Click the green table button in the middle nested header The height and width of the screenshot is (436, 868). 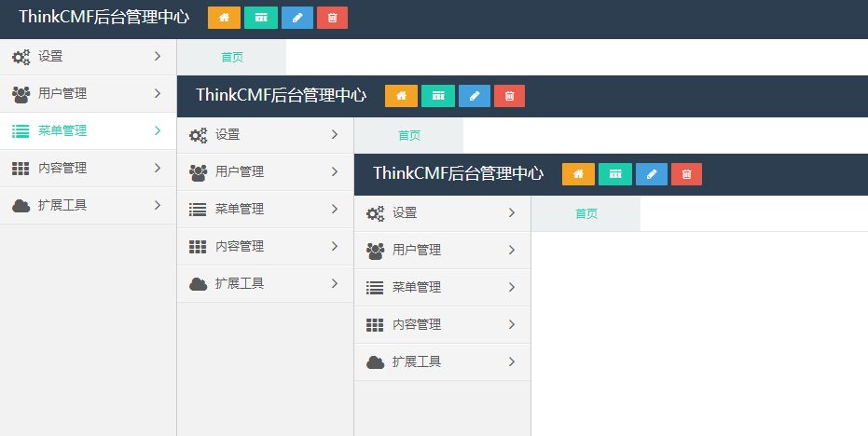coord(438,96)
